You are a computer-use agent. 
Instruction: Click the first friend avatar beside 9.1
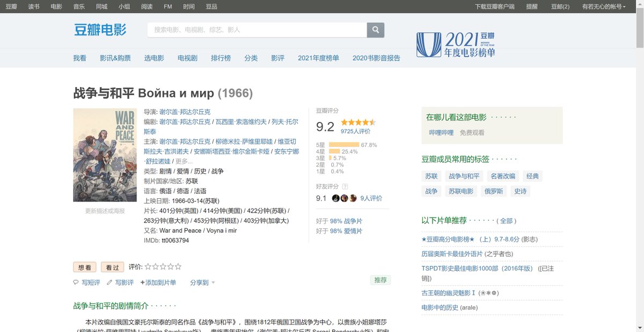click(x=335, y=198)
